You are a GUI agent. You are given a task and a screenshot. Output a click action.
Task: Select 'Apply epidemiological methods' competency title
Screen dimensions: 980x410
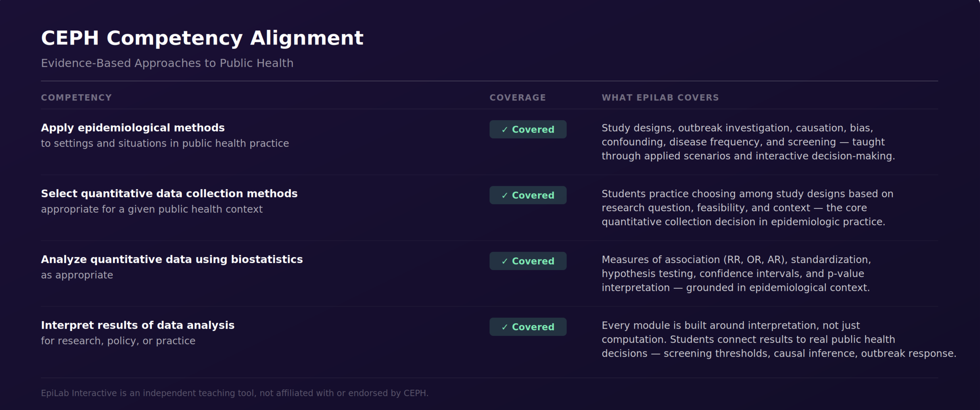point(133,128)
